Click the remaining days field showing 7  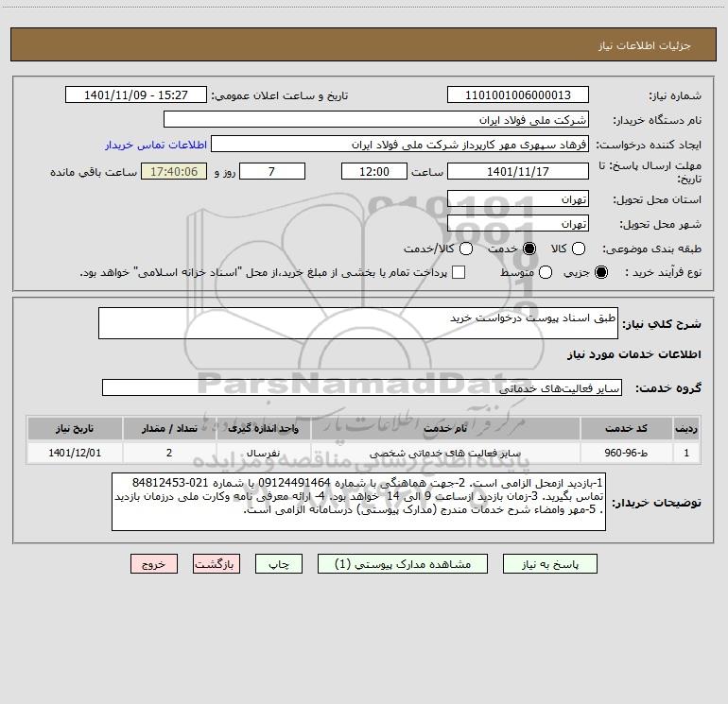point(272,171)
